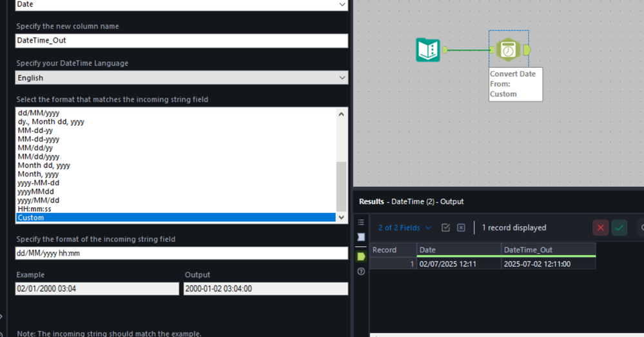Select dy., Month dd, yyyy format
644x337 pixels.
(x=51, y=121)
